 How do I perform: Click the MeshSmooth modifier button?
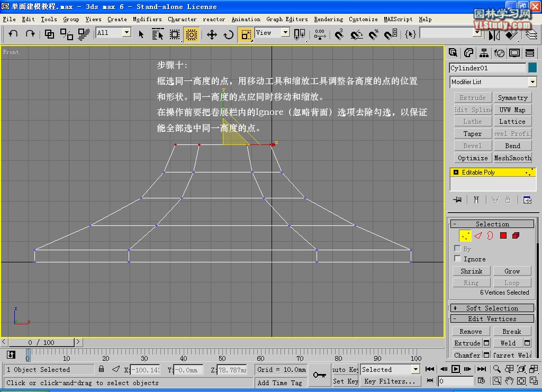512,158
